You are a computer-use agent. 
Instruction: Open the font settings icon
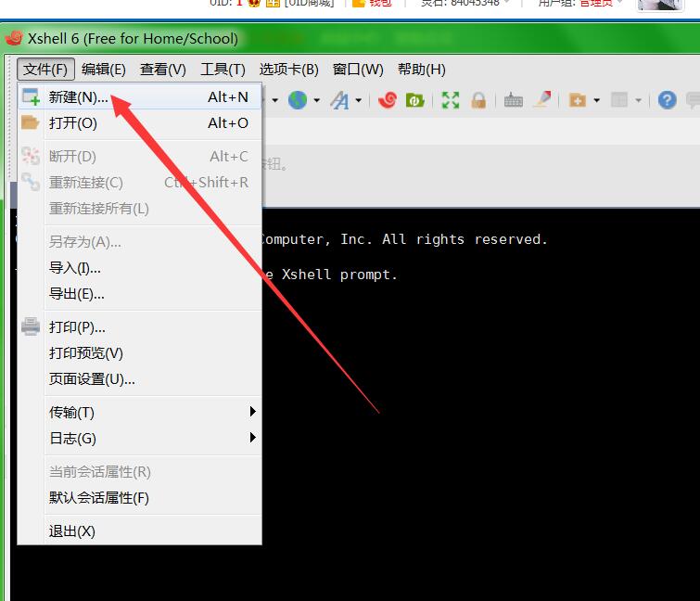click(340, 100)
